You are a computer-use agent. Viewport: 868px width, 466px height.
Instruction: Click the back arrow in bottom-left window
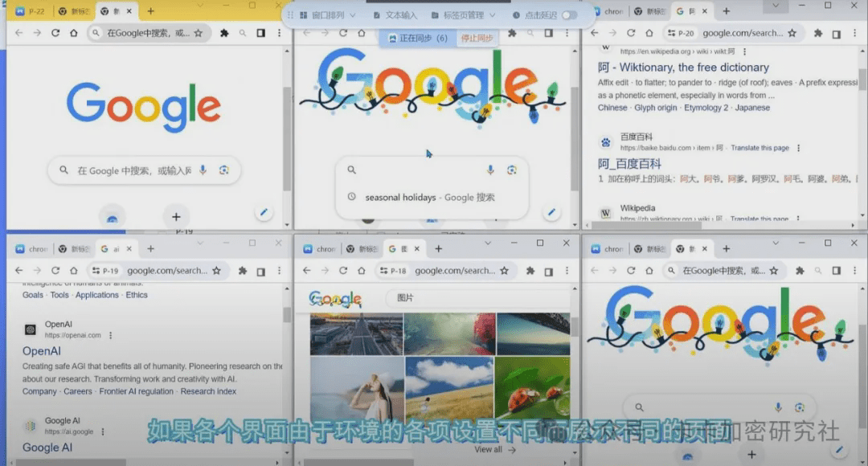point(17,270)
